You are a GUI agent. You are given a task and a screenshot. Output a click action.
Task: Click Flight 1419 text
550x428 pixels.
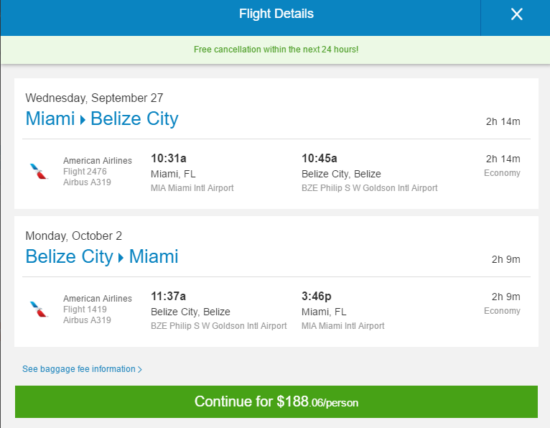point(85,309)
